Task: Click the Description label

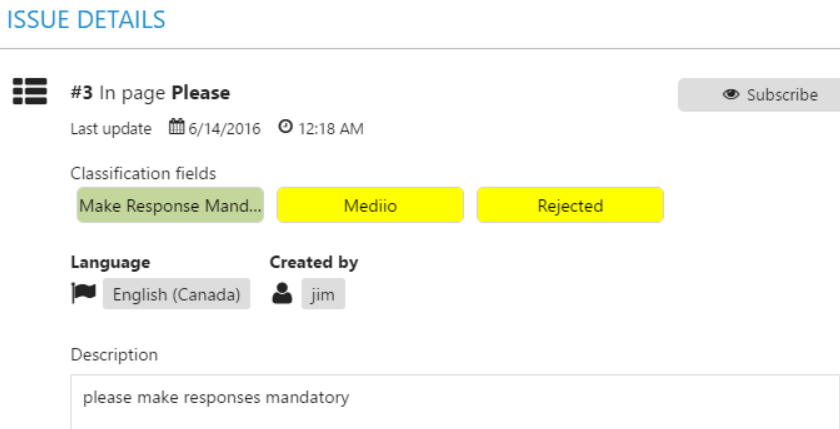Action: tap(114, 355)
